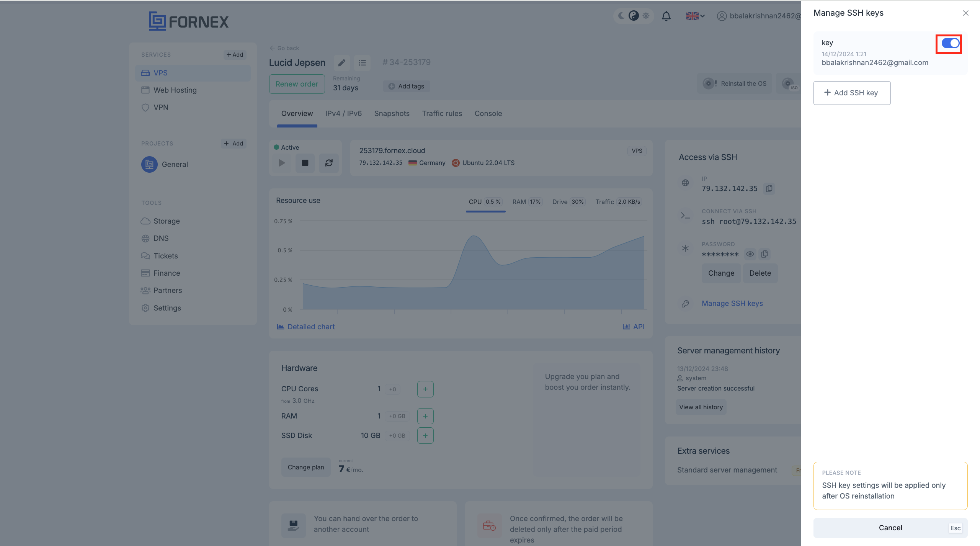Open Web Hosting in the sidebar
The image size is (980, 546).
[193, 90]
